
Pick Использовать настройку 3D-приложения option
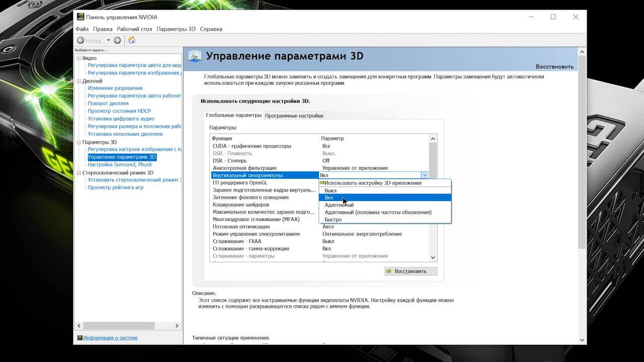tap(373, 183)
